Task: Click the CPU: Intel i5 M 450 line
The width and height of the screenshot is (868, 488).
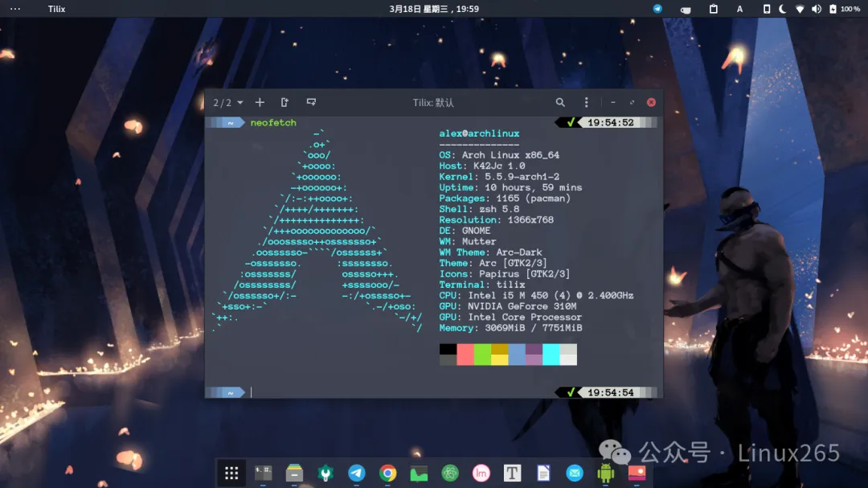Action: click(x=536, y=295)
